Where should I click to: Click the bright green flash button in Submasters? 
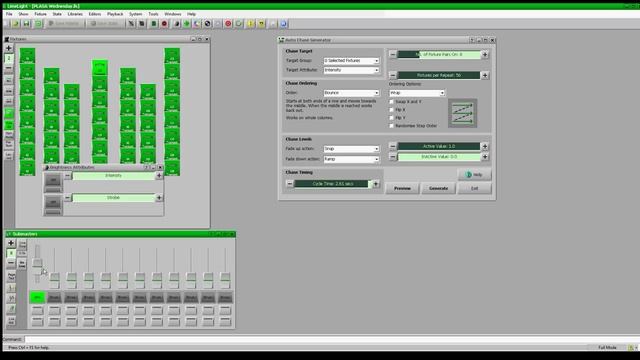(x=37, y=298)
